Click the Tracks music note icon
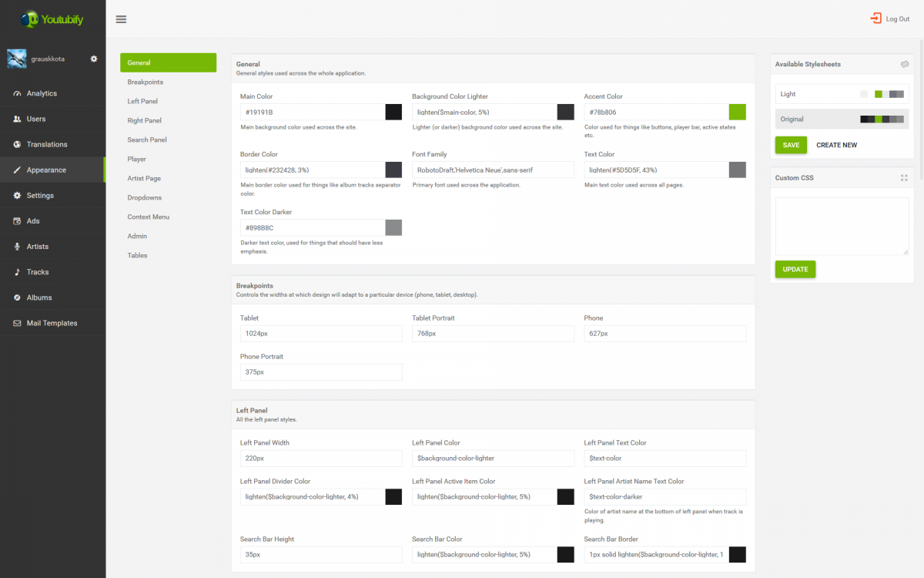Image resolution: width=924 pixels, height=578 pixels. (x=18, y=272)
